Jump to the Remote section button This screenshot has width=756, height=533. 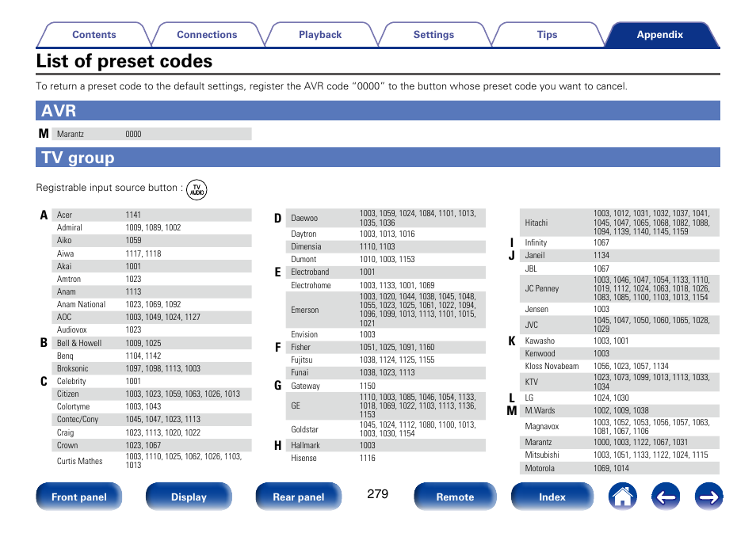tap(455, 497)
